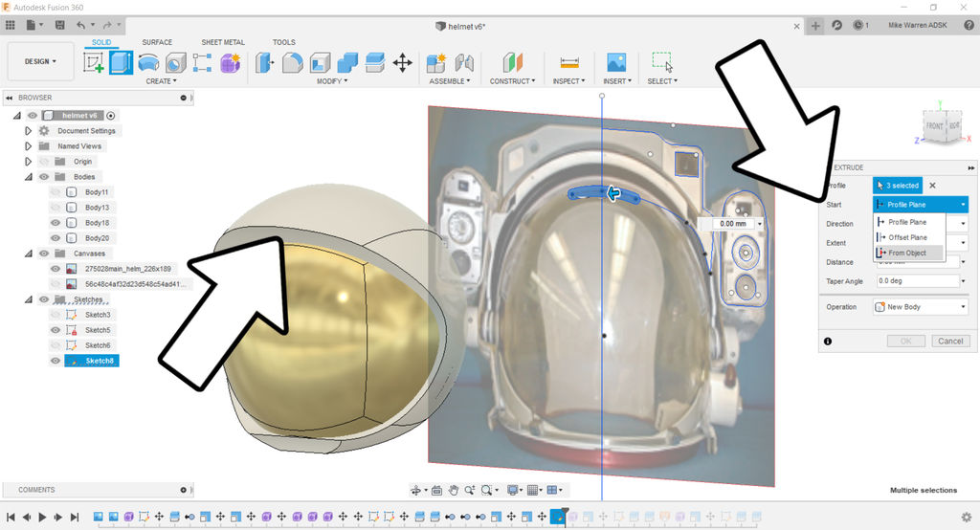Expand the Named Views node
This screenshot has width=980, height=530.
(28, 146)
